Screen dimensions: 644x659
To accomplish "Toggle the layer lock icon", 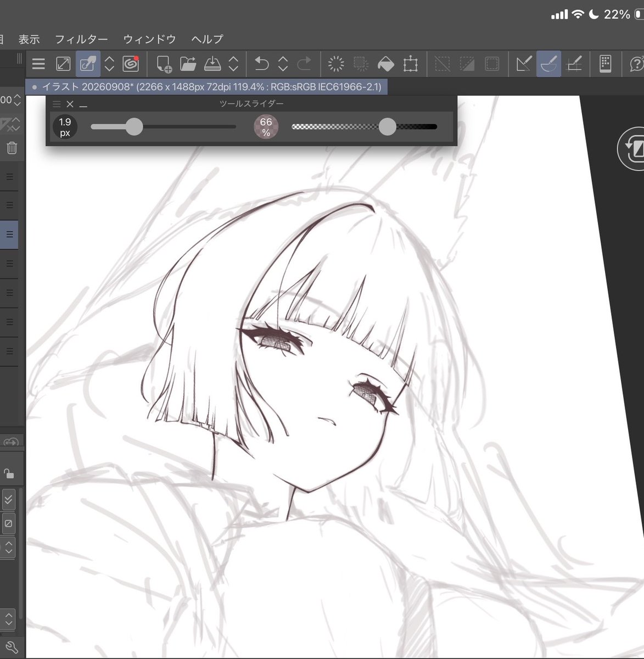I will tap(8, 473).
